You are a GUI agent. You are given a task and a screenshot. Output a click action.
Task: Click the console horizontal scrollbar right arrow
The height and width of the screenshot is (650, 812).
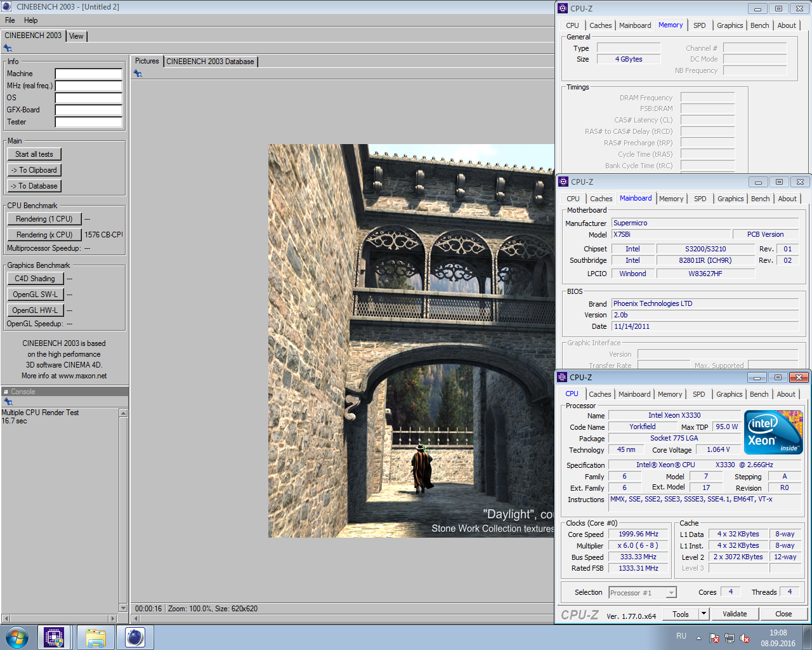tap(113, 618)
